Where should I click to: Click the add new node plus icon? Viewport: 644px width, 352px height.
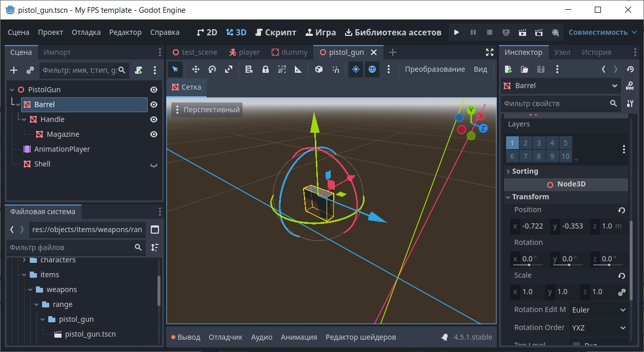[14, 70]
